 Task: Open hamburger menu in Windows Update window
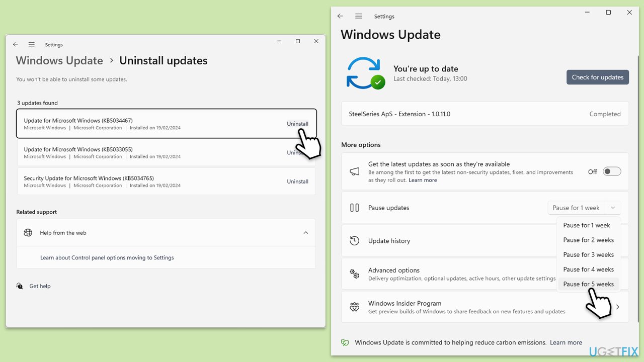(358, 16)
